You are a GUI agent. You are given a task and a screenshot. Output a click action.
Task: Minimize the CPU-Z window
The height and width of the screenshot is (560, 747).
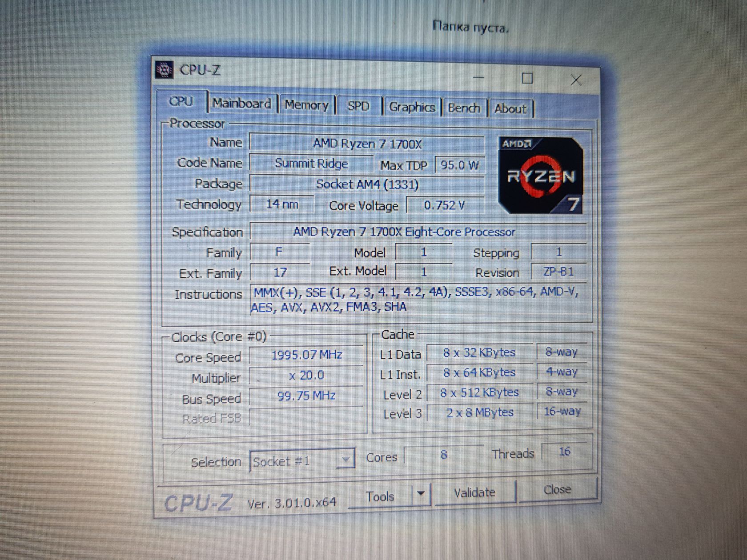pyautogui.click(x=478, y=77)
